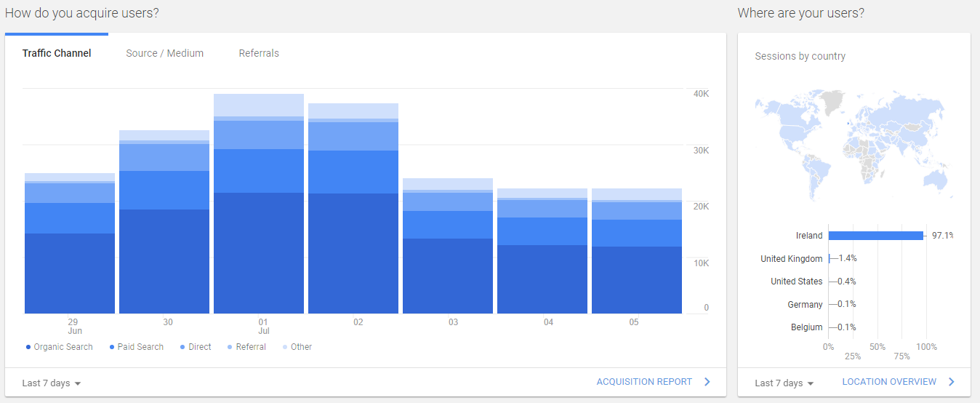Click the "Germany" country label
The height and width of the screenshot is (403, 980).
click(805, 305)
